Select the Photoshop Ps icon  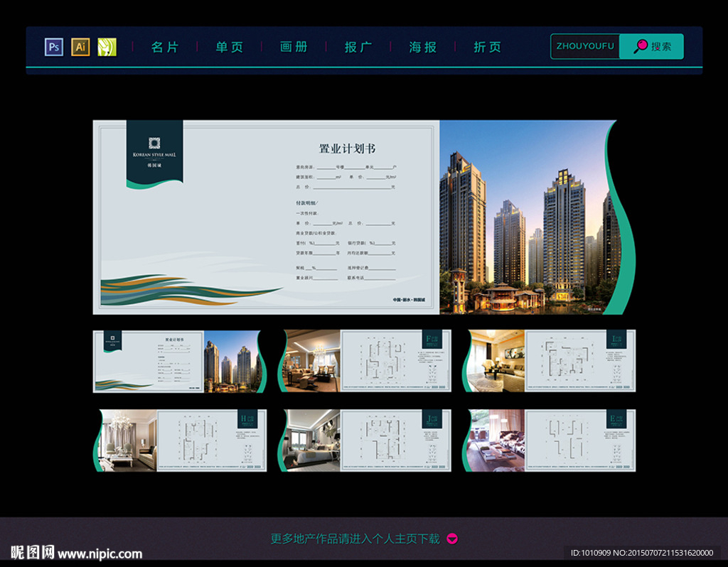tap(53, 46)
